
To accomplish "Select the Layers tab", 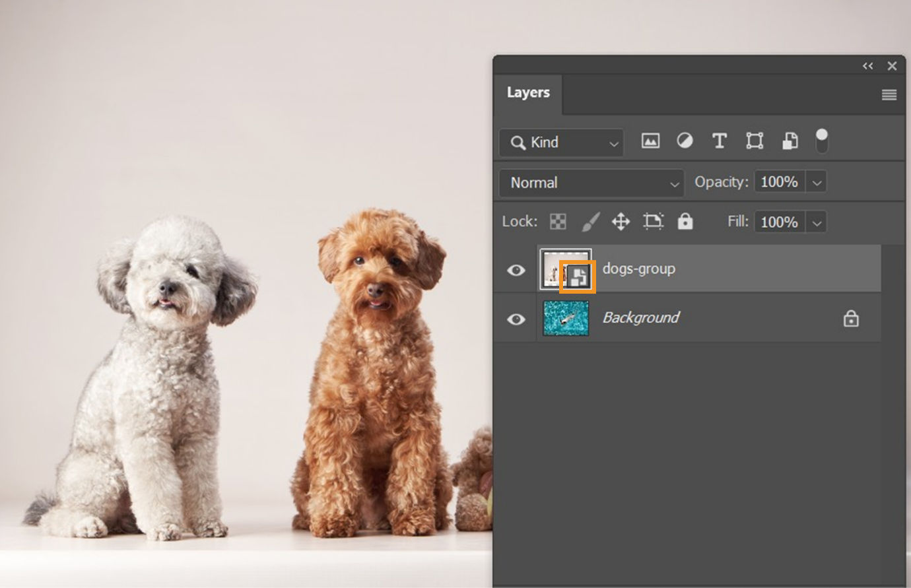I will (x=527, y=92).
